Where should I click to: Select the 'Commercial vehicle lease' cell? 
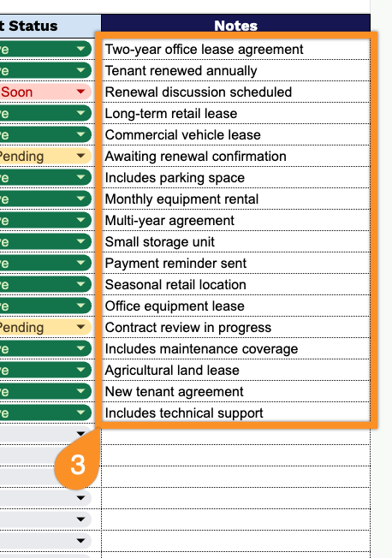pyautogui.click(x=235, y=134)
